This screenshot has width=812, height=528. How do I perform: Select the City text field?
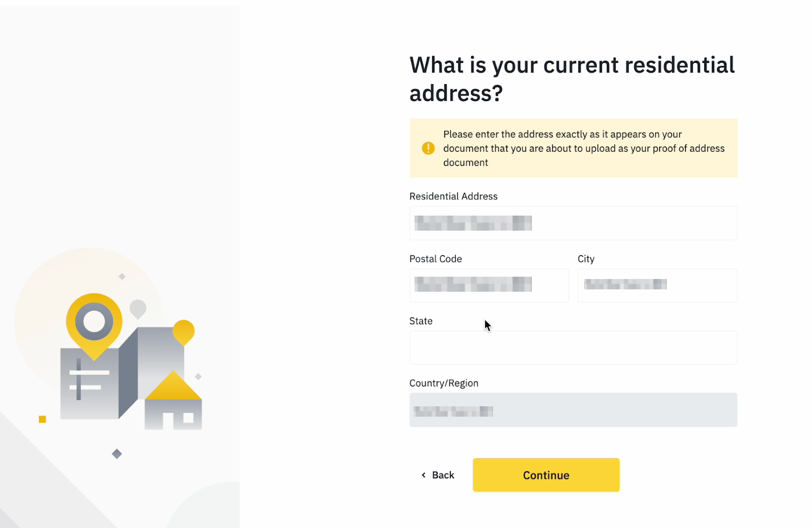point(657,286)
